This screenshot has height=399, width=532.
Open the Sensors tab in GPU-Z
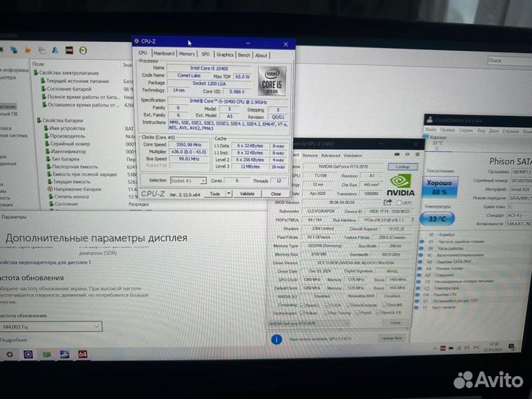[310, 155]
